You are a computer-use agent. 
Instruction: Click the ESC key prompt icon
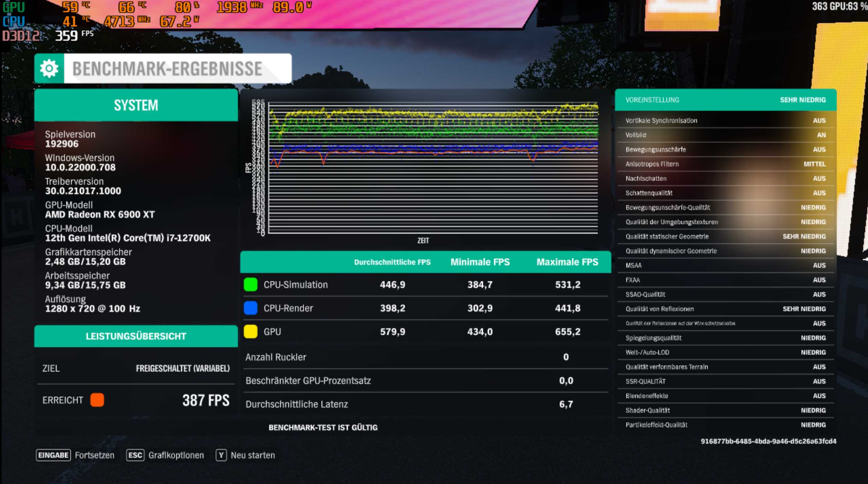coord(135,455)
